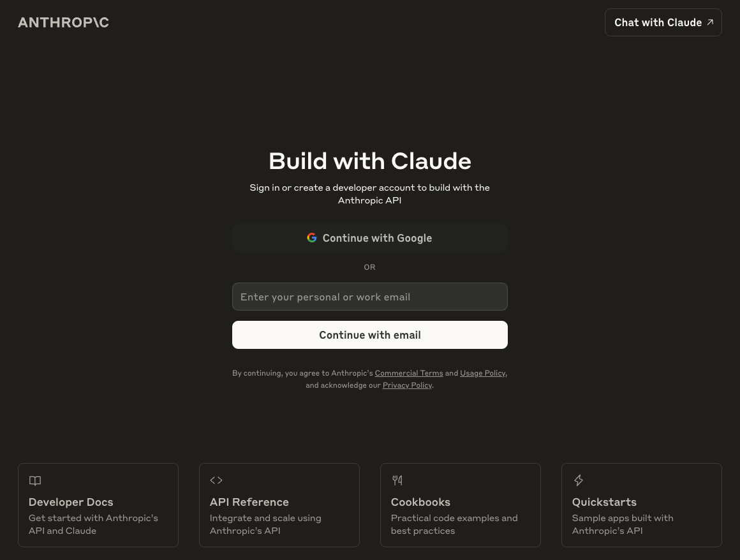Focus the personal or work email field
Image resolution: width=740 pixels, height=560 pixels.
point(369,297)
